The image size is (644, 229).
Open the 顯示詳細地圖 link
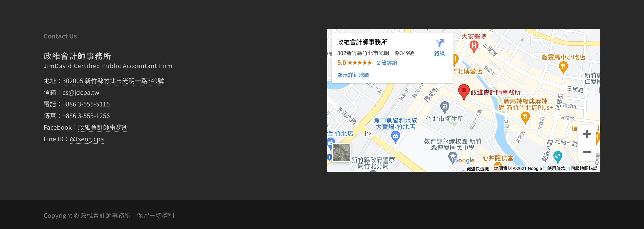(353, 75)
